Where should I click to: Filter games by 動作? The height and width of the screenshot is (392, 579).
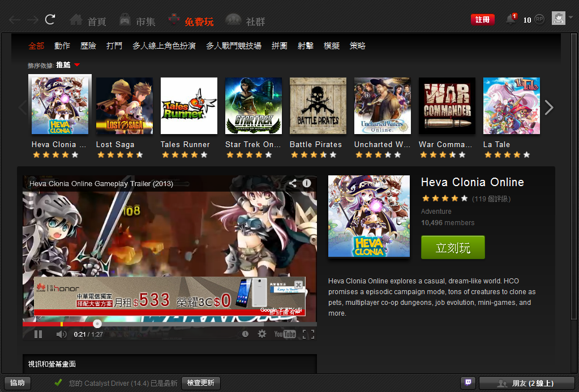pyautogui.click(x=62, y=46)
